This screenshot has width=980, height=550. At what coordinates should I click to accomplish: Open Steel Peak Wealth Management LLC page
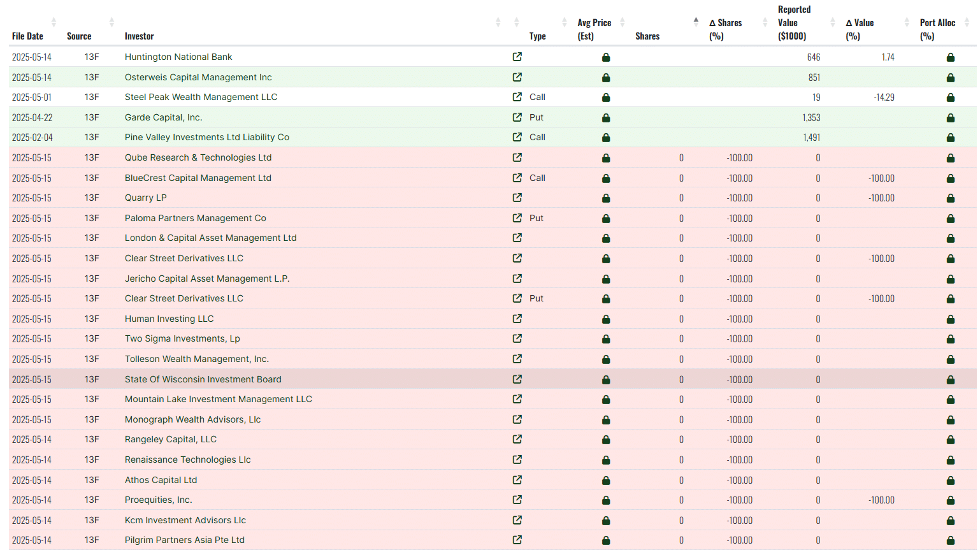tap(201, 97)
